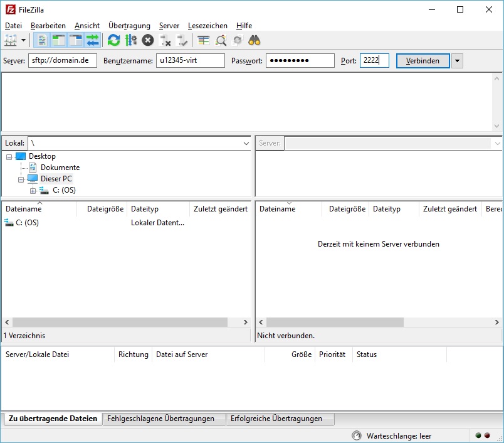Select Dieser PC in local tree
Screen dimensions: 504x443
(56, 179)
